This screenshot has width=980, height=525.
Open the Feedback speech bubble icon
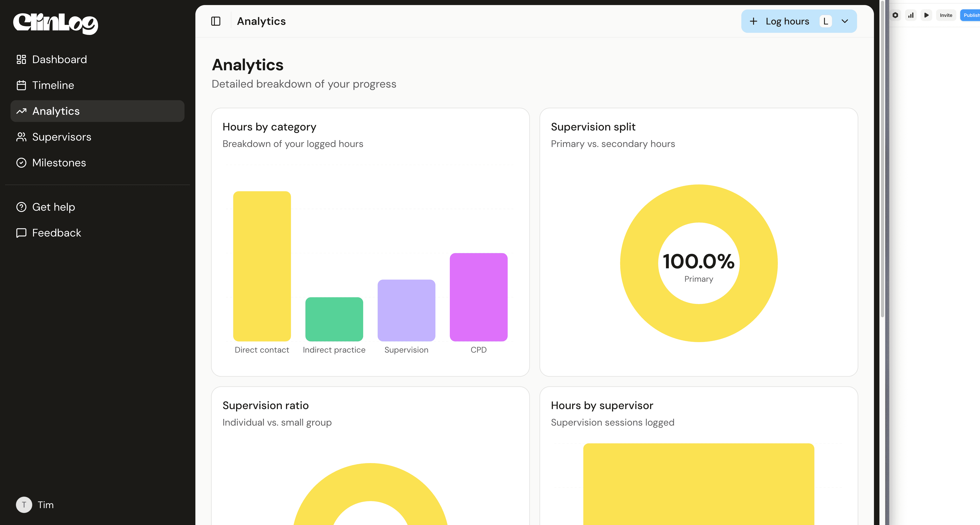[21, 233]
